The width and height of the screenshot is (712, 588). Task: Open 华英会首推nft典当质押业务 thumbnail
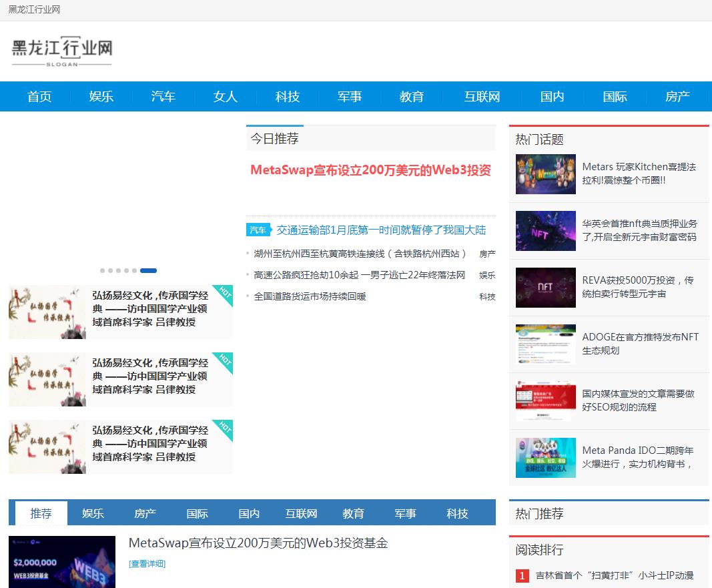pos(545,231)
